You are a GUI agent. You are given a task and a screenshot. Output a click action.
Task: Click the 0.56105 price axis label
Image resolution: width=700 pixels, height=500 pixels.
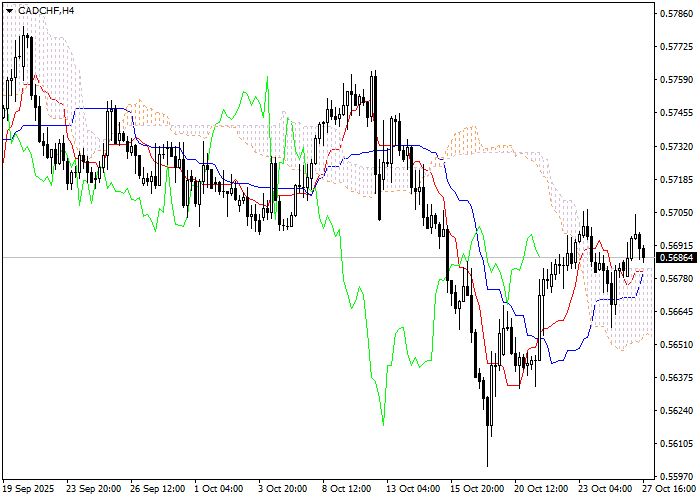point(677,443)
